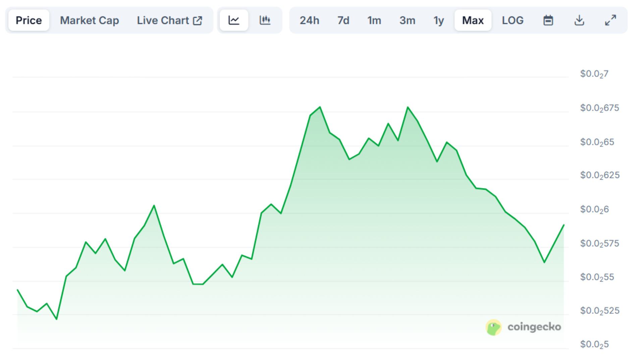The image size is (644, 362).
Task: Choose the 3m time range
Action: point(407,20)
